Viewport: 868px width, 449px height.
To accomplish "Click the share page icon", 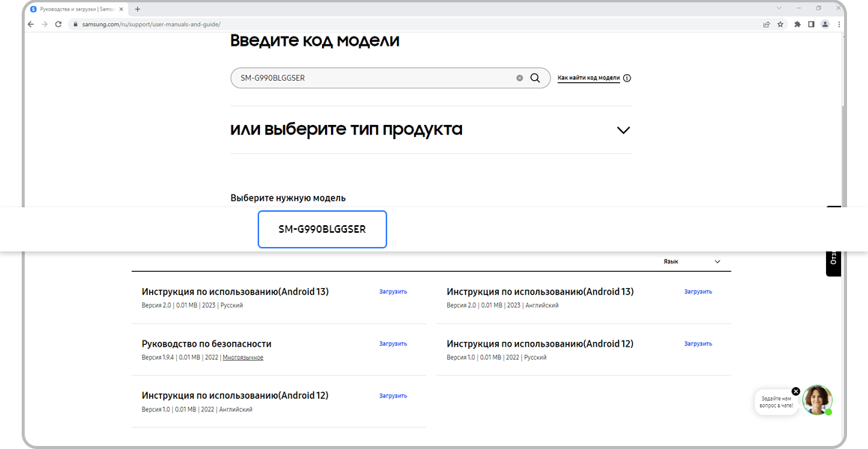I will tap(766, 25).
